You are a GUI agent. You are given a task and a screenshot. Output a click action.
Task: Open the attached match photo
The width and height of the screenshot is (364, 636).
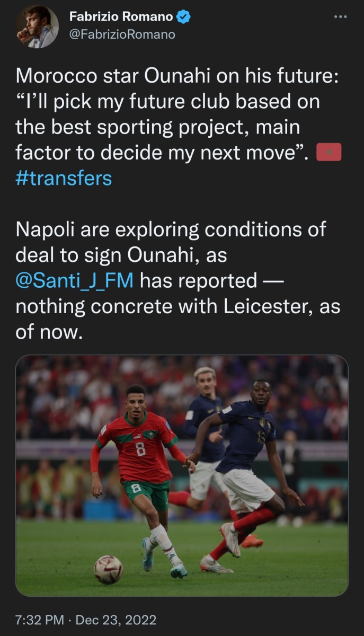[182, 475]
